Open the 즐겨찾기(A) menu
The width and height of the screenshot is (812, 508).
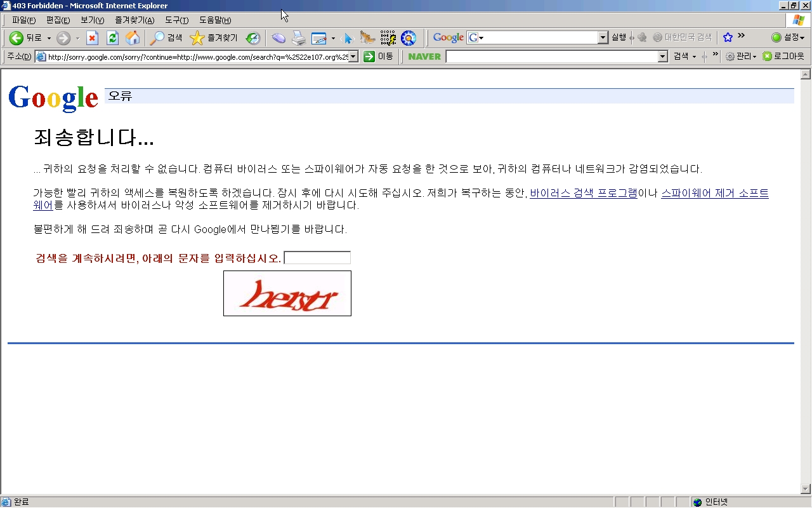click(x=134, y=20)
